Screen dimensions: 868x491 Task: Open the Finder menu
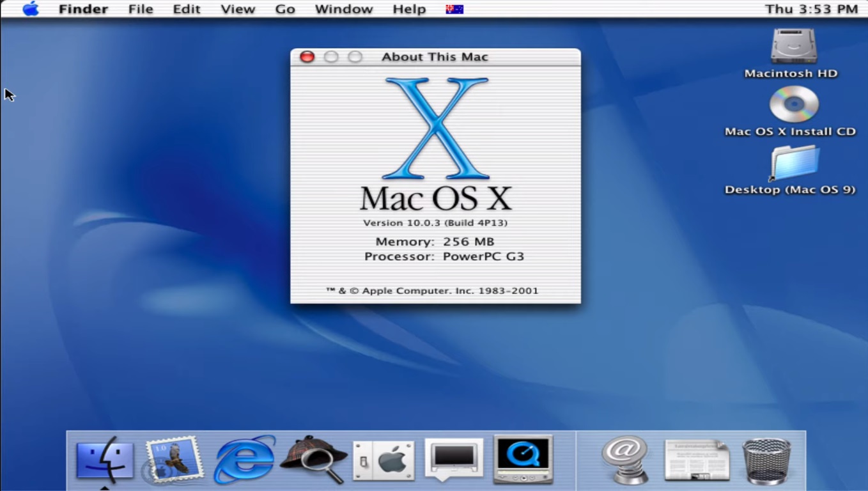83,9
